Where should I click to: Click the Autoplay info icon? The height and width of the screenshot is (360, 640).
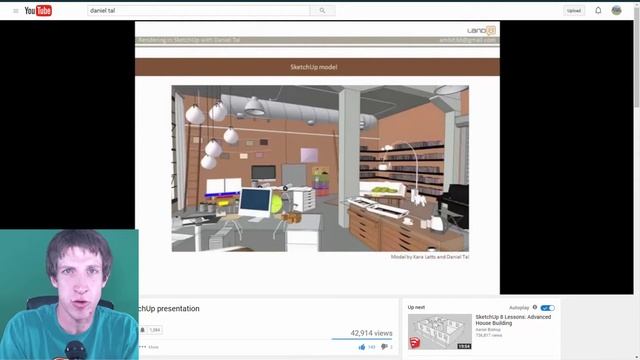(535, 307)
